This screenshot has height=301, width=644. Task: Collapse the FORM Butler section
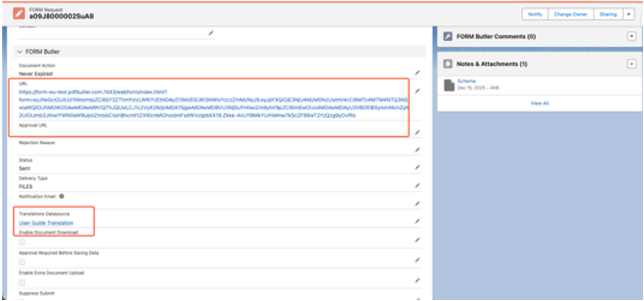[x=20, y=52]
